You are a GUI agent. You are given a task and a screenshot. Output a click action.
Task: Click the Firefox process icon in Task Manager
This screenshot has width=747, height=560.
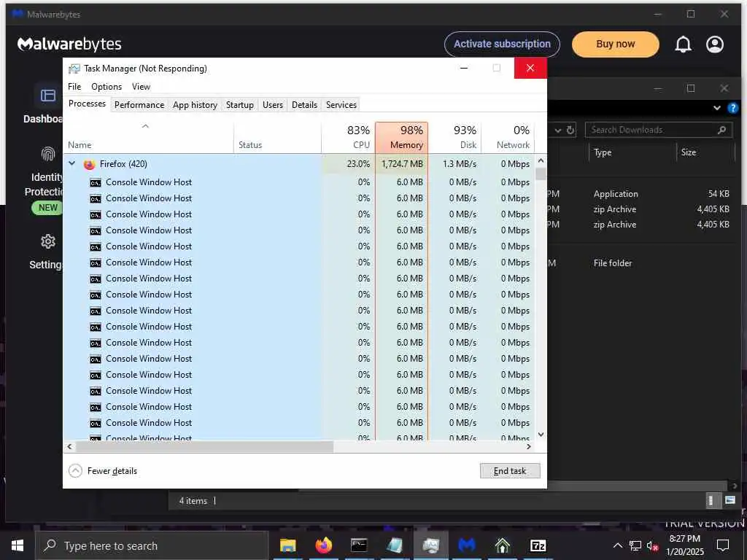(x=89, y=164)
